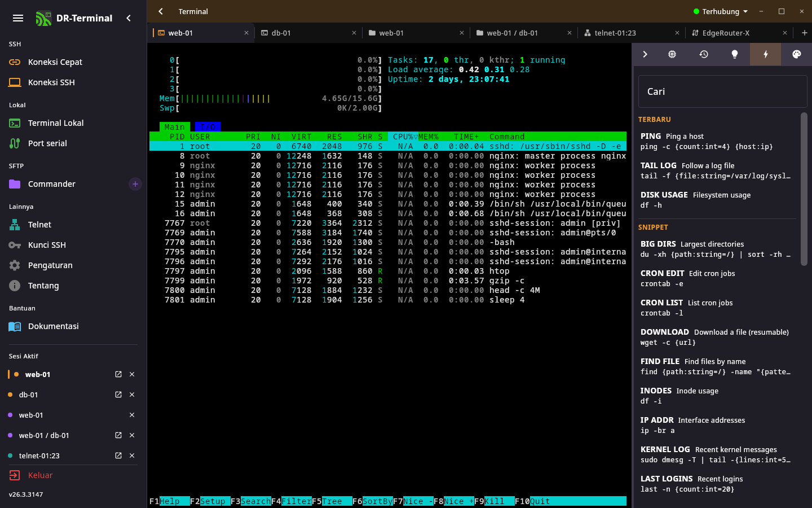Viewport: 812px width, 508px height.
Task: Open the lightbulb suggestions panel
Action: pyautogui.click(x=735, y=54)
